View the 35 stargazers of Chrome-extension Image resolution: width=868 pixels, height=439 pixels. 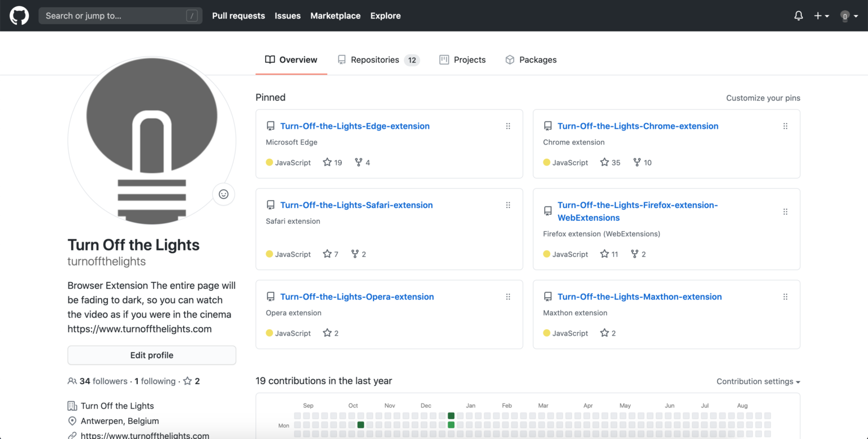pos(610,162)
